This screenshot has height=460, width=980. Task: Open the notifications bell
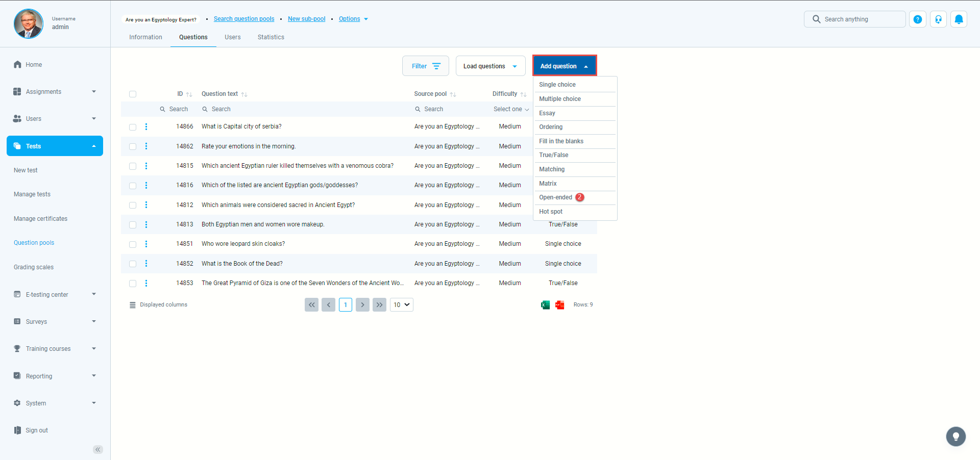click(959, 19)
